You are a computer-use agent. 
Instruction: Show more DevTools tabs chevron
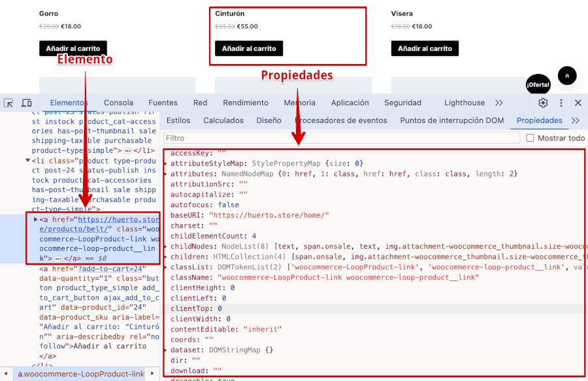click(x=498, y=103)
